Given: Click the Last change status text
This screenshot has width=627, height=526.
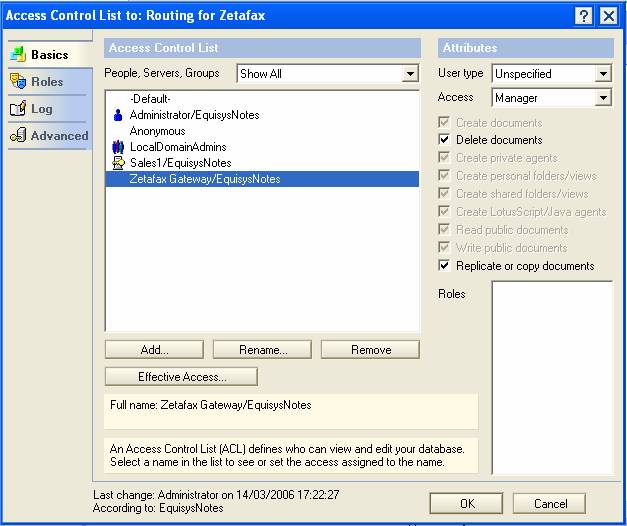Looking at the screenshot, I should tap(216, 495).
